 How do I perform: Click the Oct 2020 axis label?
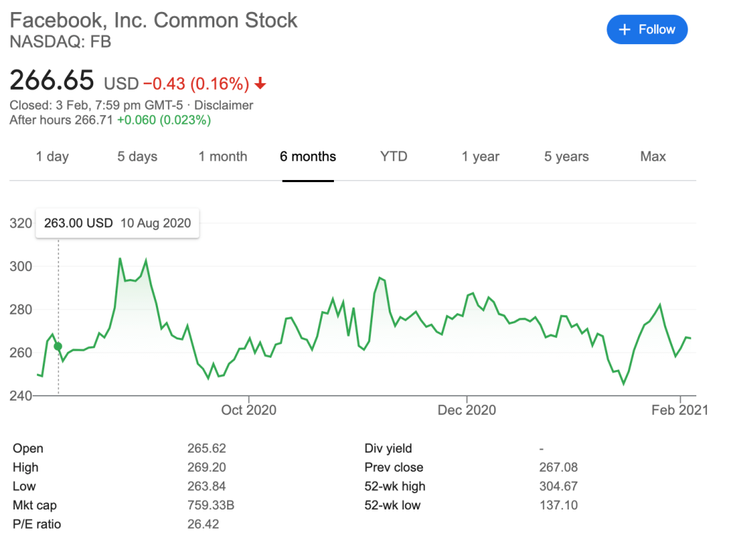[248, 411]
